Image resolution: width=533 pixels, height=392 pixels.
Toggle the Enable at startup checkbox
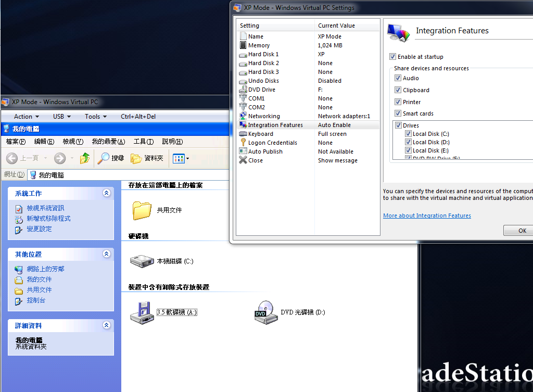(392, 56)
